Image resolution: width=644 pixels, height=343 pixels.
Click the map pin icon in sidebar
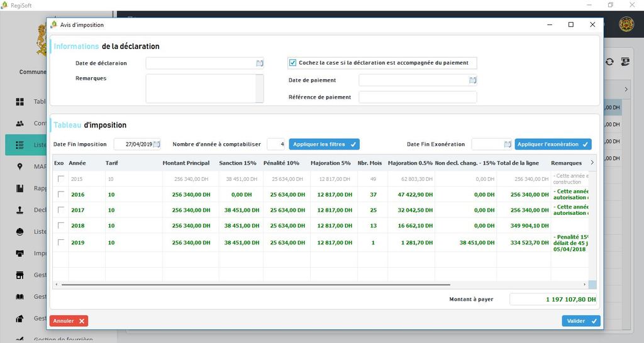point(20,166)
